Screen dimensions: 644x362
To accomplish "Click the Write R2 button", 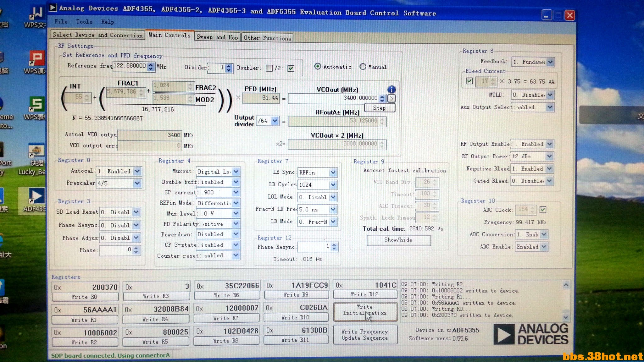I will click(85, 342).
